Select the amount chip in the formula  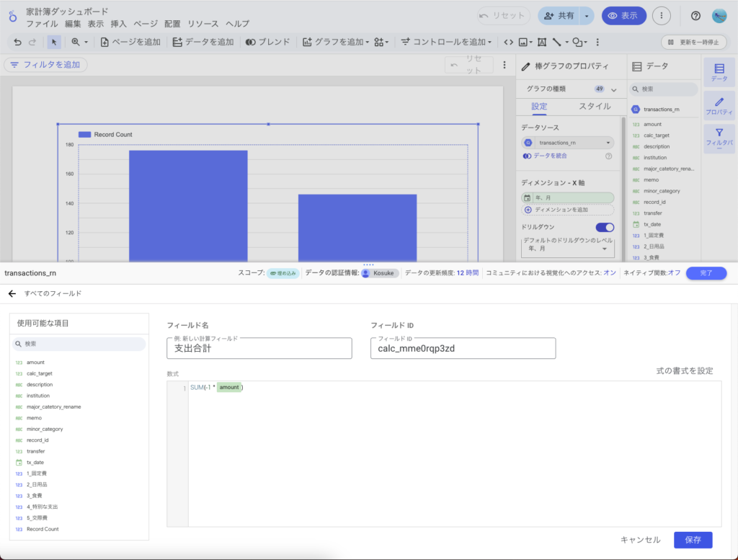[229, 388]
